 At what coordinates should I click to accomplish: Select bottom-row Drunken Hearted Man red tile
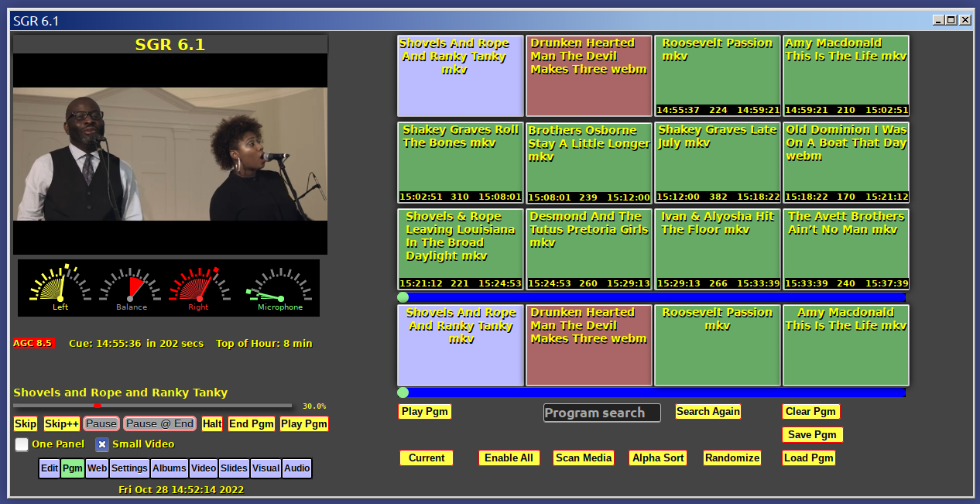tap(589, 345)
